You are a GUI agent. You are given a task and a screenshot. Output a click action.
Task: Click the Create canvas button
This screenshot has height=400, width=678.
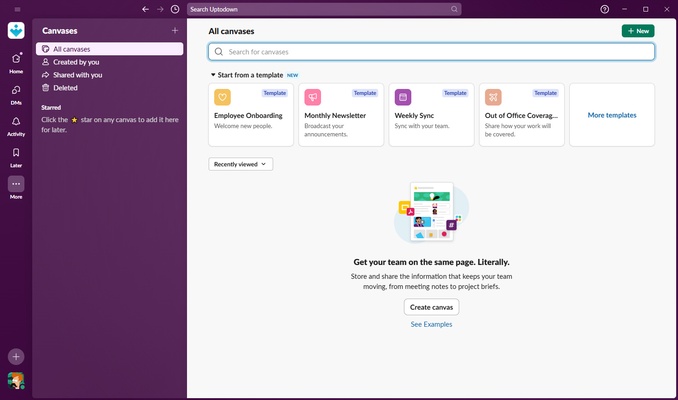coord(431,307)
